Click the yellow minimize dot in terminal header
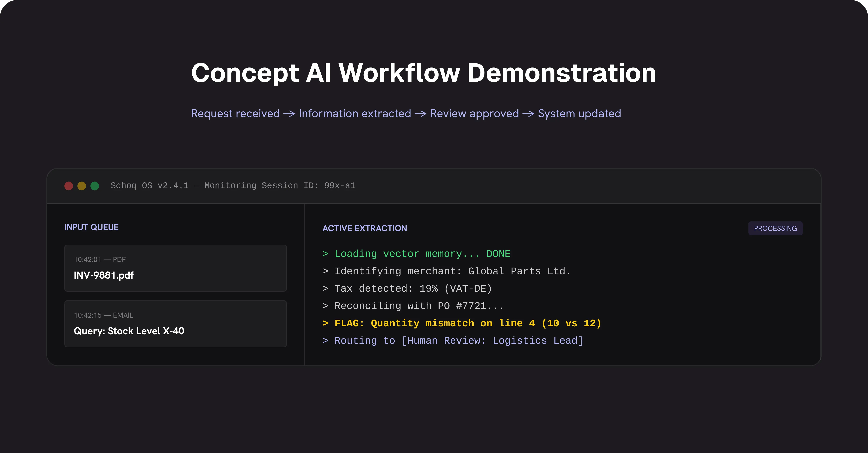868x453 pixels. (82, 186)
